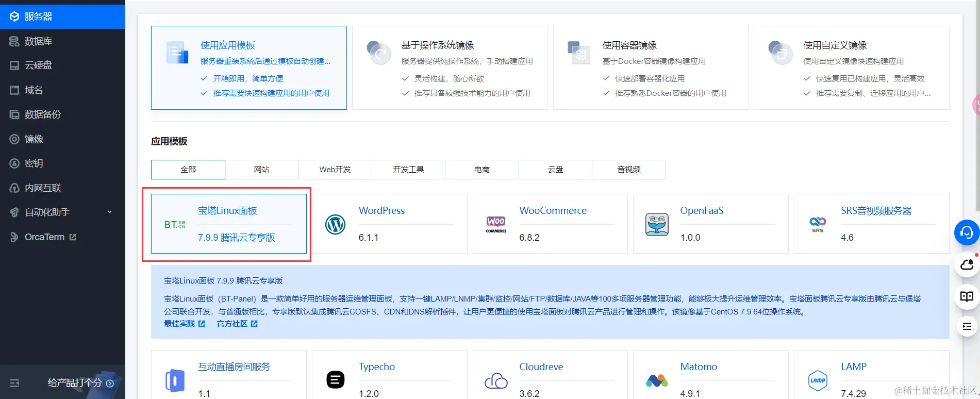Switch to the 云盘 template tab
980x399 pixels.
[555, 170]
